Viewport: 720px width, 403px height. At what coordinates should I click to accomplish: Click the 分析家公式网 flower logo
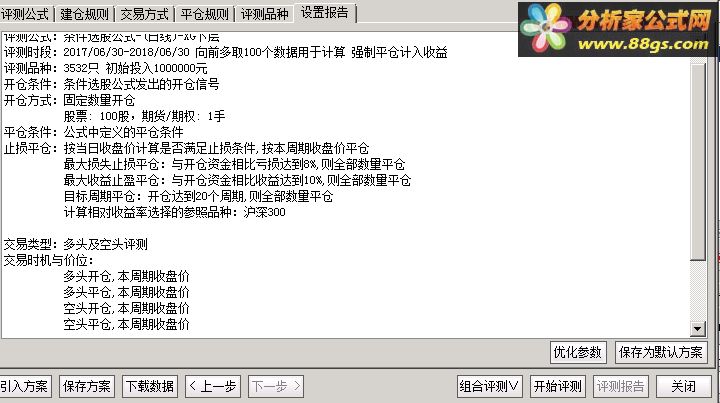[546, 28]
